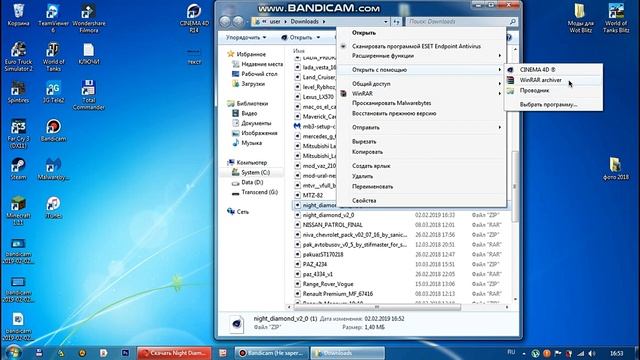The image size is (640, 360).
Task: Launch Bandicam desktop shortcut
Action: (53, 131)
